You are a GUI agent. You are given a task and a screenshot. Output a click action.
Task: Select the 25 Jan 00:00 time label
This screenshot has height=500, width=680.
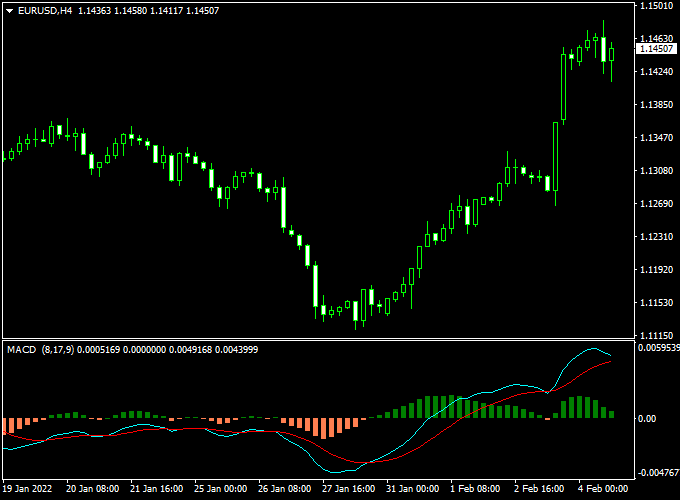[221, 489]
